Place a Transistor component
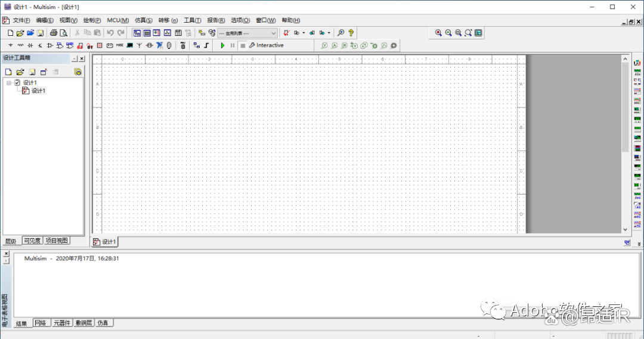The height and width of the screenshot is (339, 644). tap(40, 45)
